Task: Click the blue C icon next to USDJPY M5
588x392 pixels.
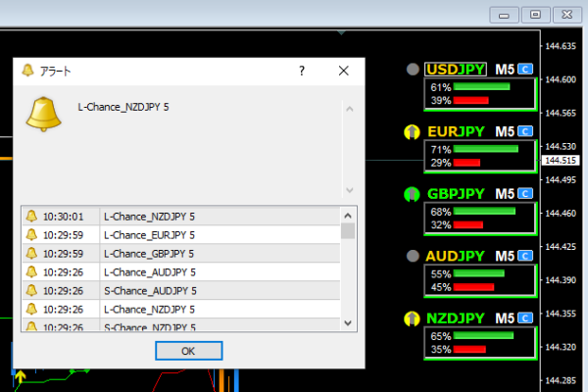Action: (x=525, y=70)
